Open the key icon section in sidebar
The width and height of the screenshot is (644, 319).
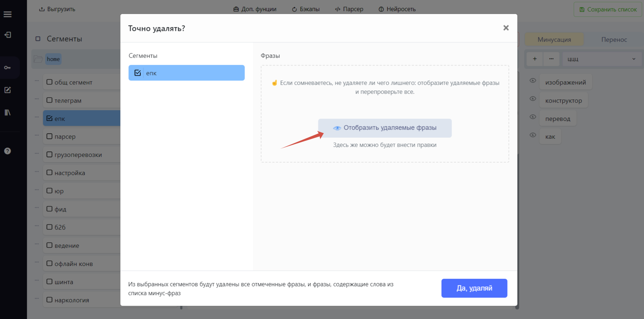pyautogui.click(x=7, y=67)
